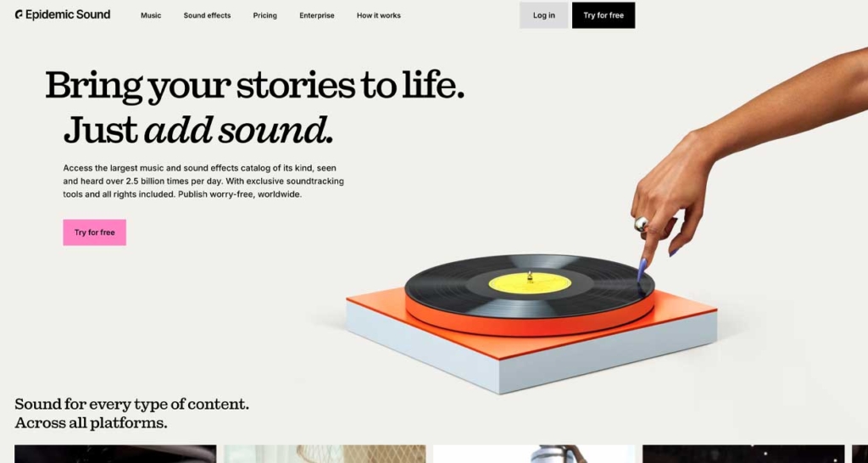Click the Log in button
Viewport: 868px width, 463px height.
[x=543, y=15]
